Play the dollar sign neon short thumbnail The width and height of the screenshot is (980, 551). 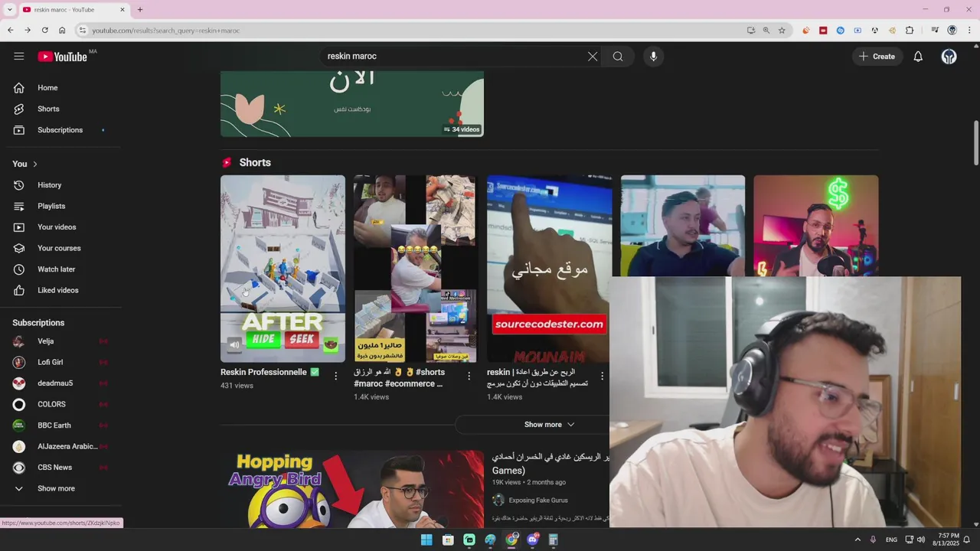815,225
